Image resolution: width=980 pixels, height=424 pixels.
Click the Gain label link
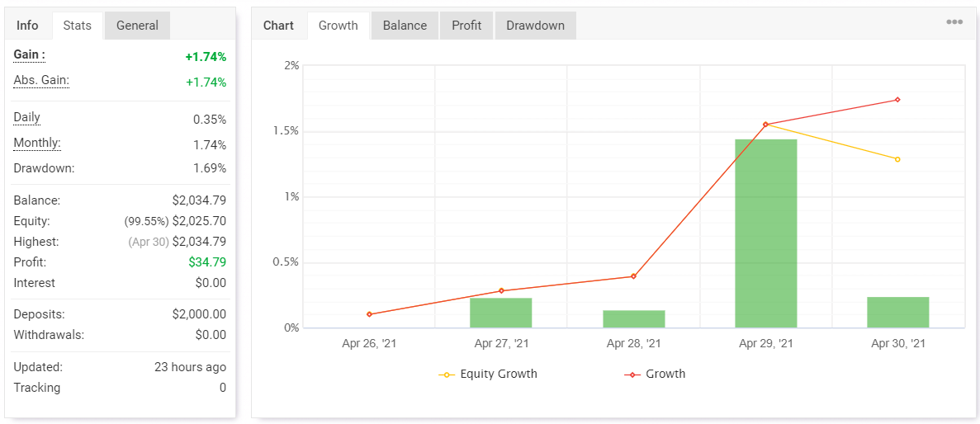pos(29,54)
